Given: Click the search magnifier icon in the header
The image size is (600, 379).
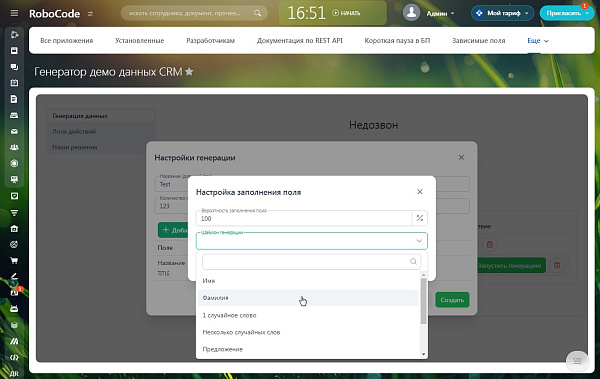Looking at the screenshot, I should tap(258, 13).
